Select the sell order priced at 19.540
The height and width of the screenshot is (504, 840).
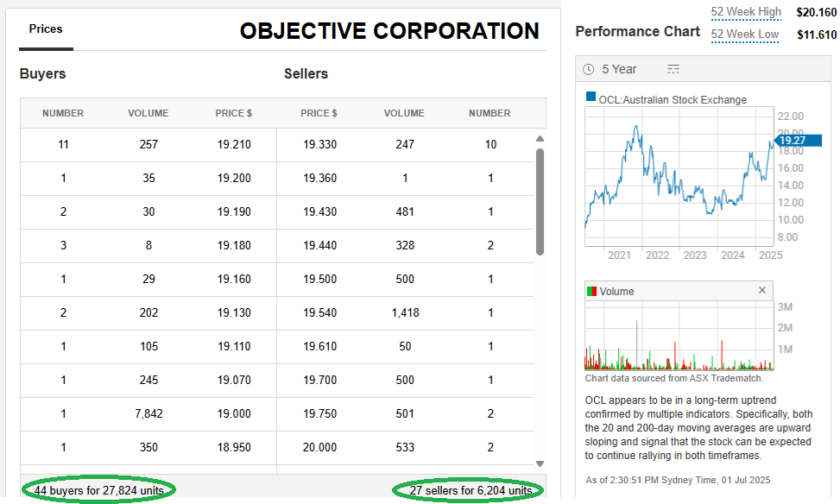tap(319, 313)
